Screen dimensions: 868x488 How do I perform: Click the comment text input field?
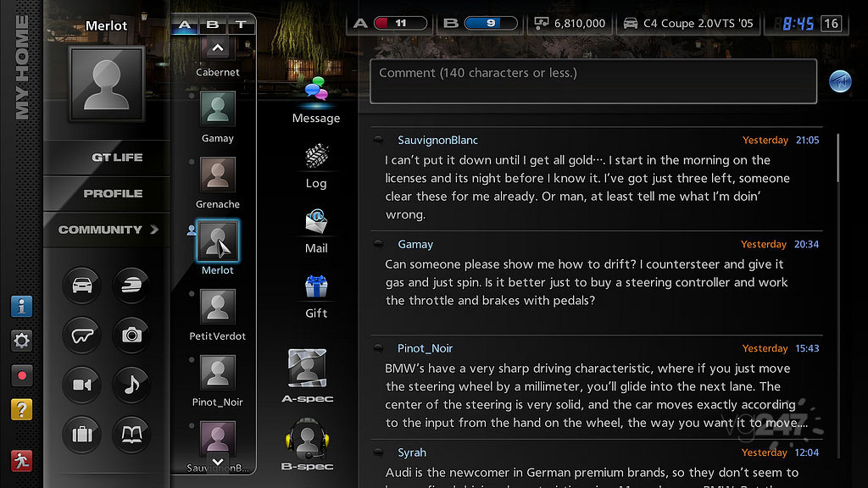click(x=593, y=81)
